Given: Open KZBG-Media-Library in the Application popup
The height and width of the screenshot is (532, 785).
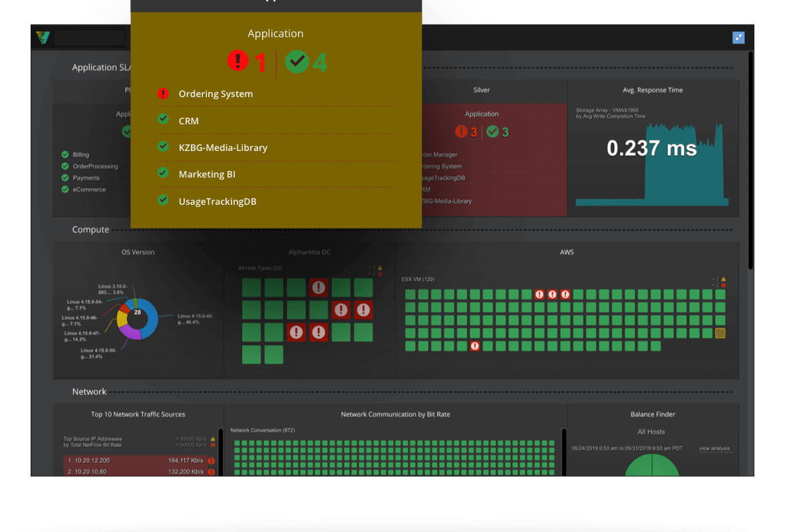Looking at the screenshot, I should [x=223, y=148].
